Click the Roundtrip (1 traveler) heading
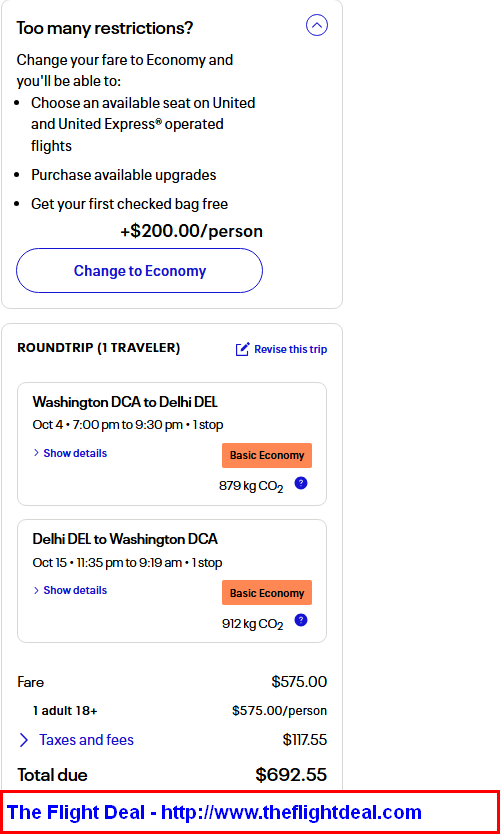This screenshot has width=500, height=834. pyautogui.click(x=98, y=348)
